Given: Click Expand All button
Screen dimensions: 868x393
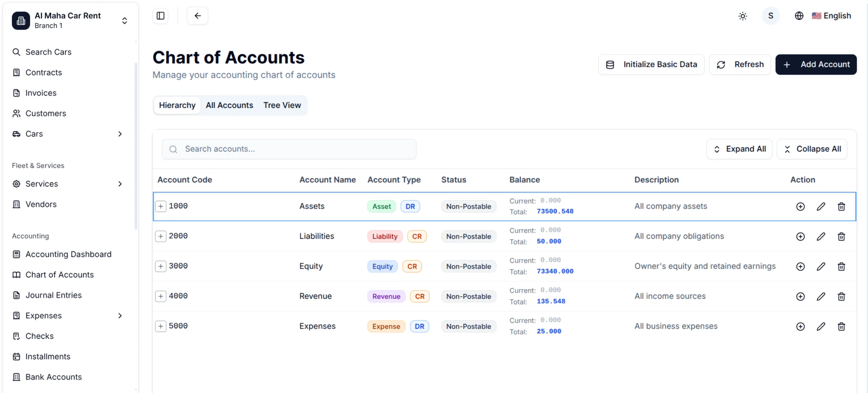Looking at the screenshot, I should [x=739, y=149].
